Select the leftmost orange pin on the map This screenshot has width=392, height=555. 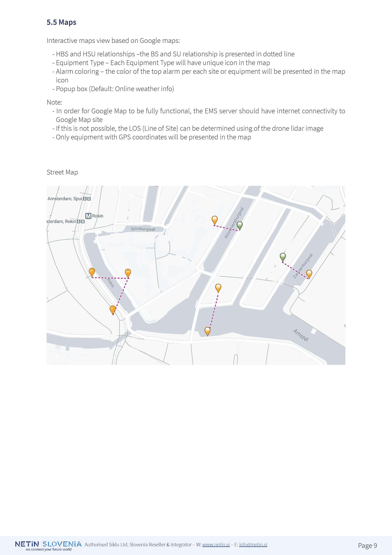pyautogui.click(x=92, y=272)
